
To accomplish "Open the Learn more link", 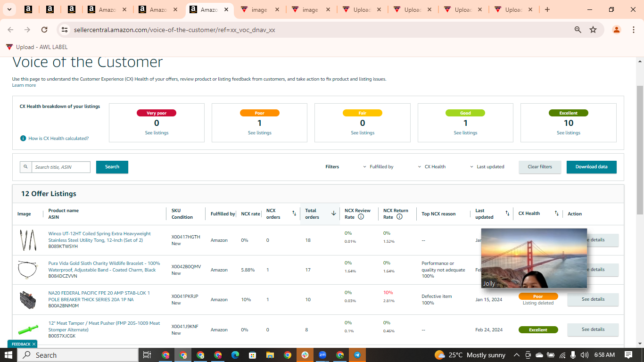I will click(24, 85).
